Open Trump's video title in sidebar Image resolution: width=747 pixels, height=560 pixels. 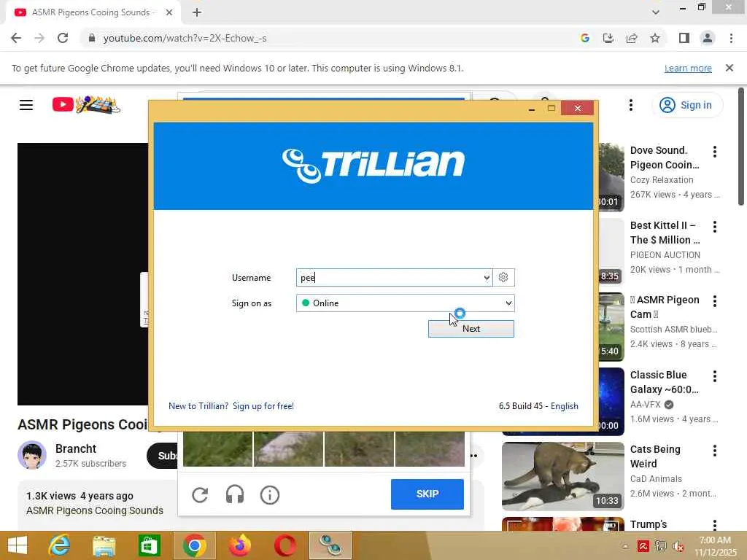click(649, 524)
